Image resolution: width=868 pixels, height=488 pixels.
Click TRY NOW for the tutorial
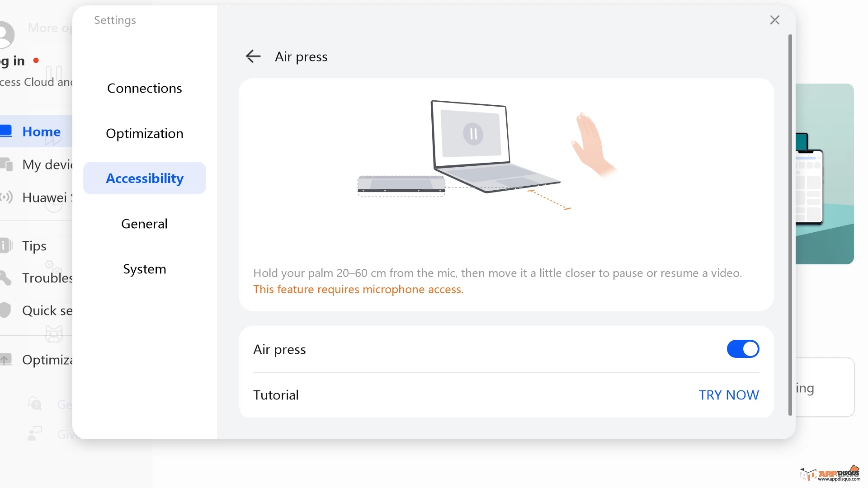729,395
